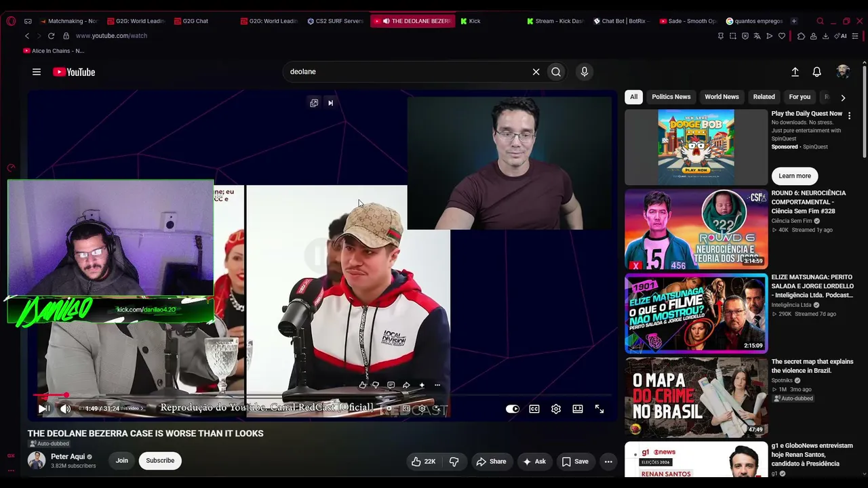Open the g1 GloboNews Renan Santos video title
Image resolution: width=868 pixels, height=488 pixels.
[812, 455]
